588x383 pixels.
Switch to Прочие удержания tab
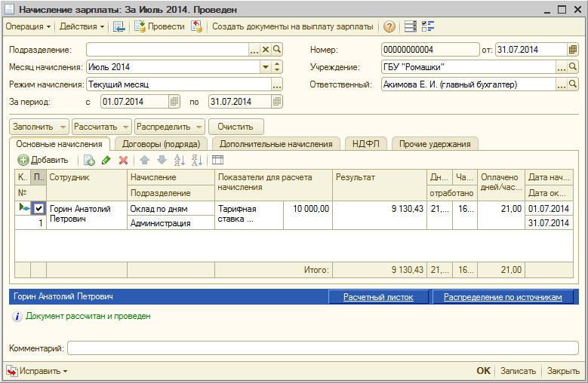[435, 144]
